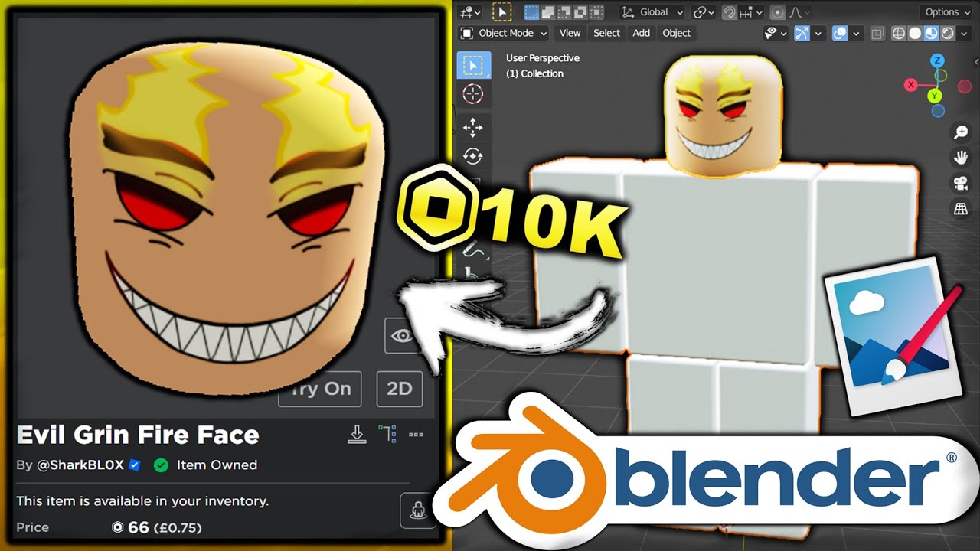Image resolution: width=980 pixels, height=551 pixels.
Task: Switch to Rendered viewport shading
Action: [x=948, y=33]
